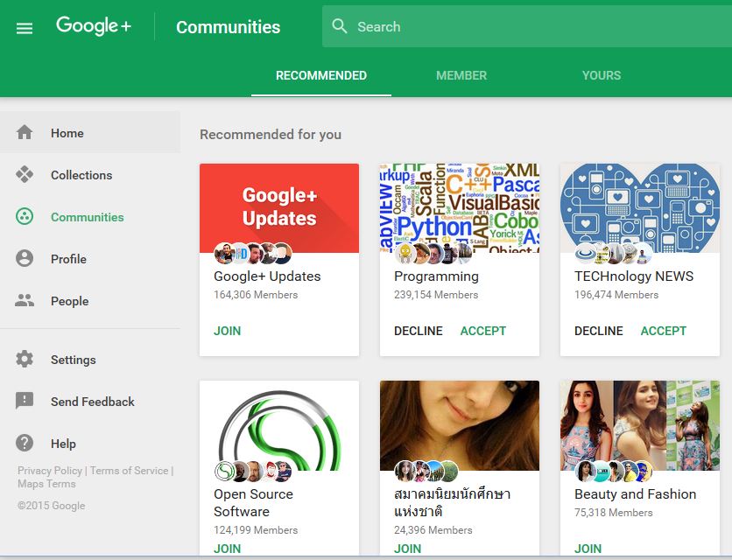Click the '239,154 Members' count
732x560 pixels.
click(436, 295)
